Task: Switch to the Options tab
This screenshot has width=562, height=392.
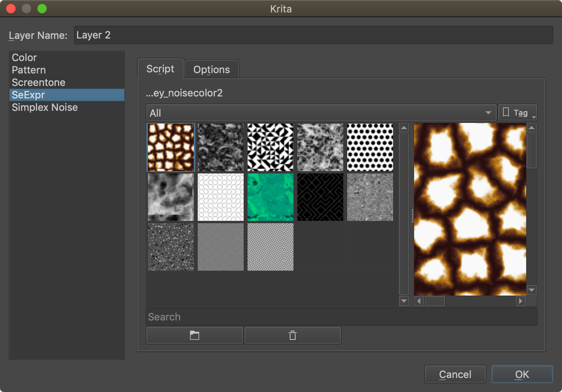Action: [x=211, y=69]
